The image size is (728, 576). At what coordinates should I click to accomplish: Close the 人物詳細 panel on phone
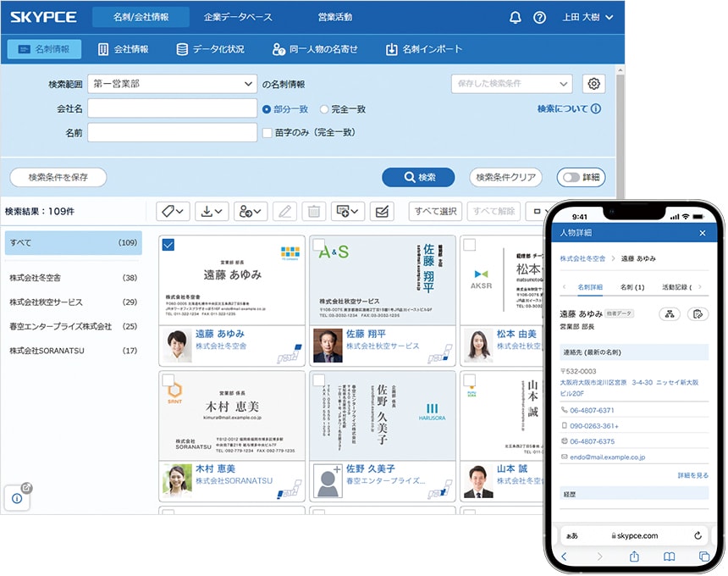click(x=703, y=233)
